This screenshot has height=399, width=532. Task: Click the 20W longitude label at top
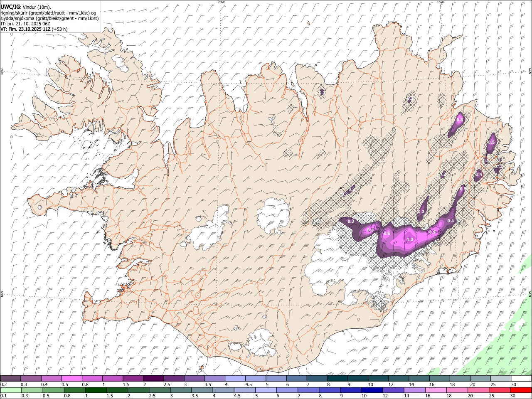(x=221, y=2)
